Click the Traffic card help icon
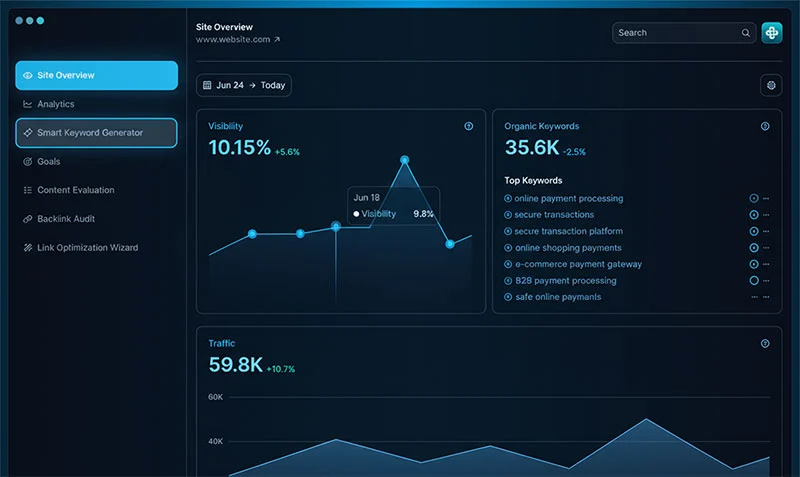Viewport: 800px width, 477px height. click(765, 344)
